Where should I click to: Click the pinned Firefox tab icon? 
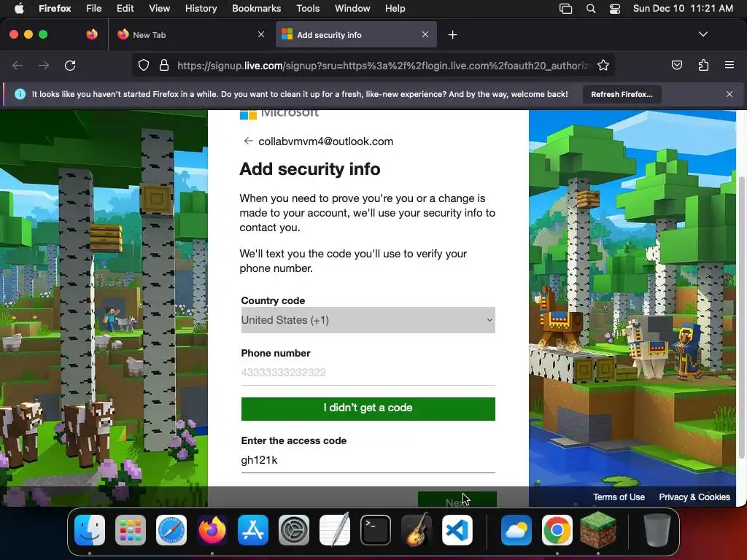point(92,34)
